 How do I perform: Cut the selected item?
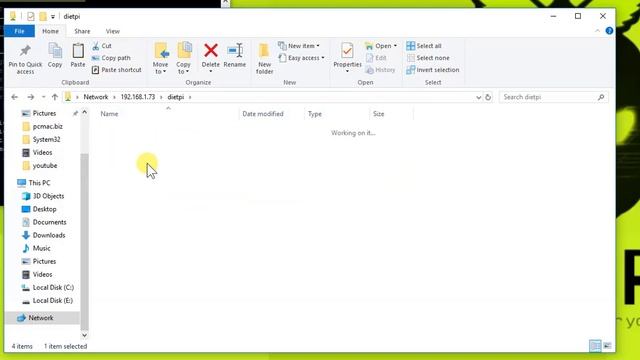(102, 46)
